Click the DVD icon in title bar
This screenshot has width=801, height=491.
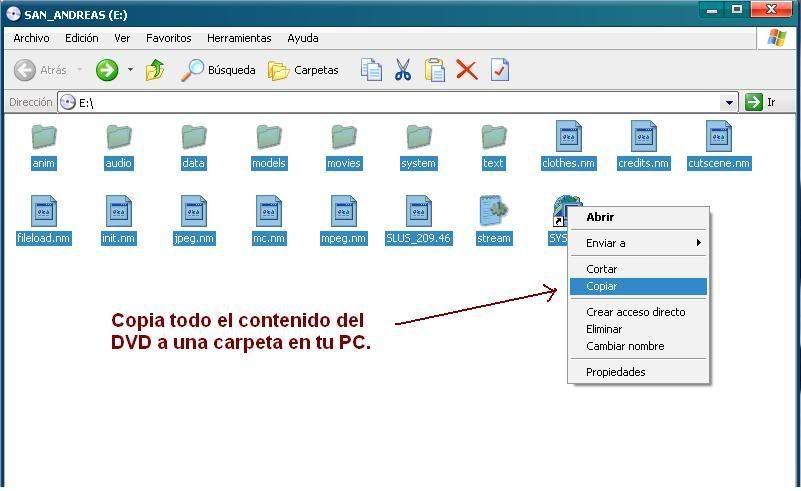[x=13, y=14]
